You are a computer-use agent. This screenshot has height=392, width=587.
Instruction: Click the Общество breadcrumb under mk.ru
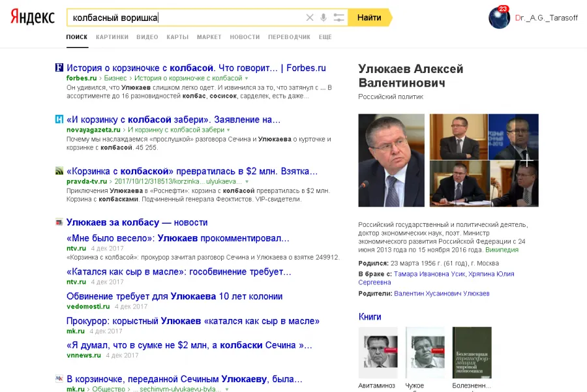point(108,389)
